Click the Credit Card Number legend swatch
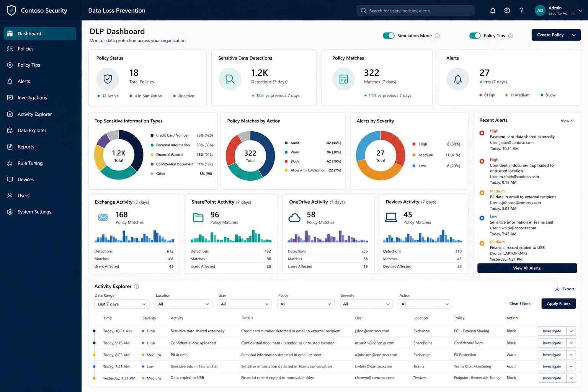This screenshot has height=392, width=588. (x=152, y=135)
